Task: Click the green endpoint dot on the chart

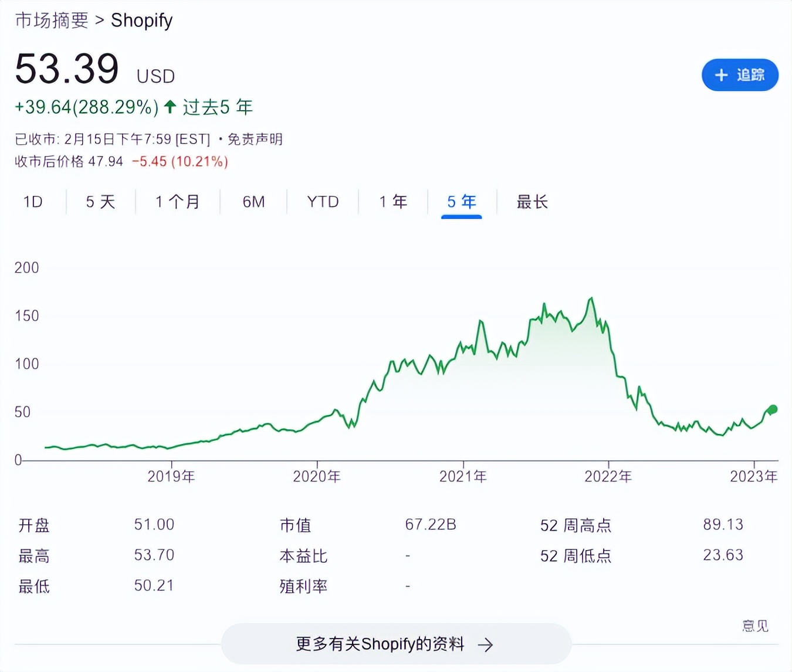Action: 773,409
